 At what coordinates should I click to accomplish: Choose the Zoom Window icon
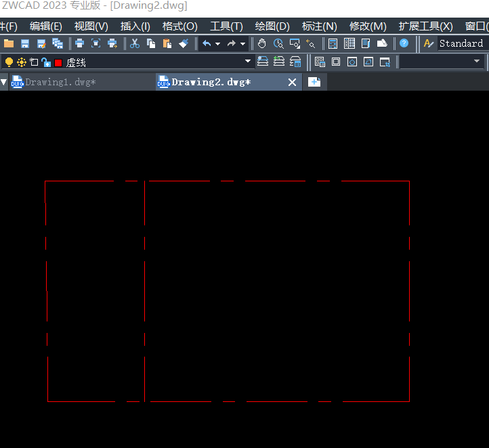[x=295, y=43]
